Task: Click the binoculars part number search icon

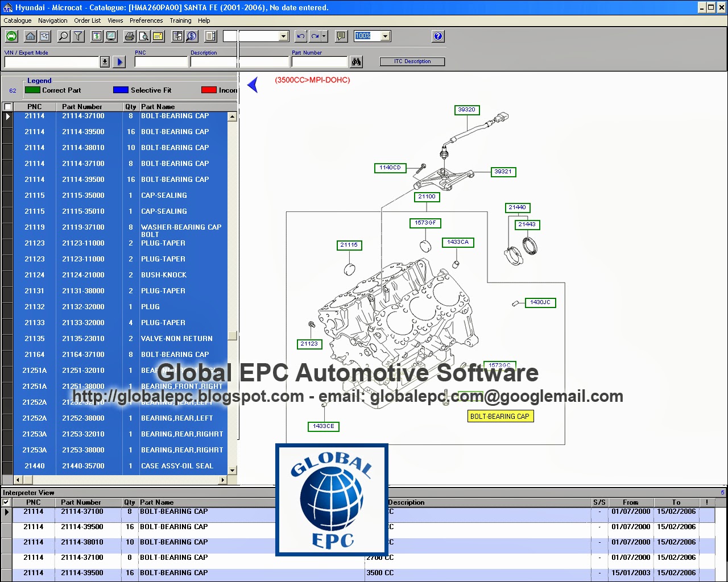Action: (x=356, y=61)
